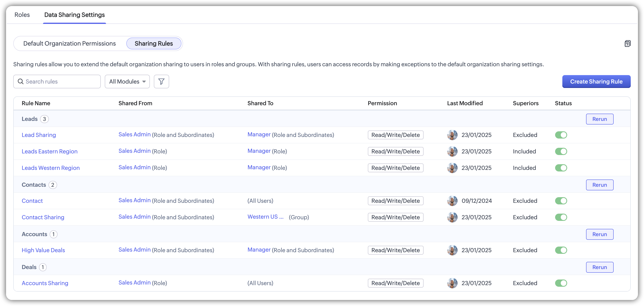The width and height of the screenshot is (644, 306).
Task: Open the All Modules dropdown
Action: [127, 82]
